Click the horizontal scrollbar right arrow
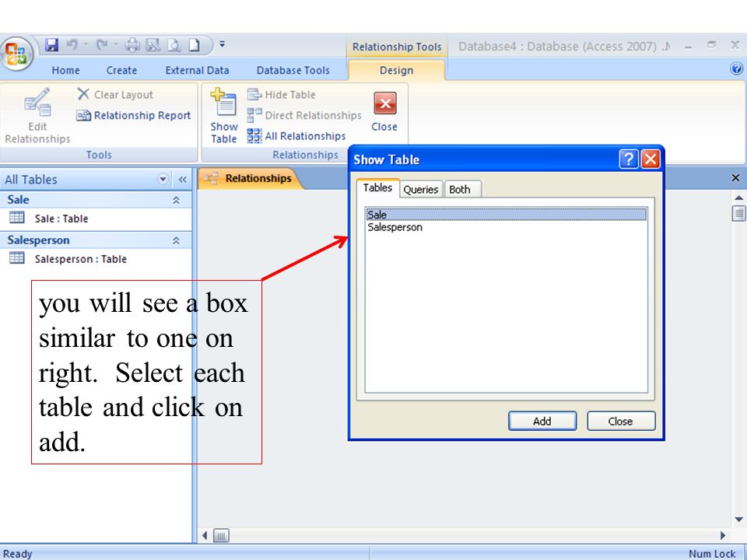Image resolution: width=747 pixels, height=560 pixels. [x=723, y=535]
